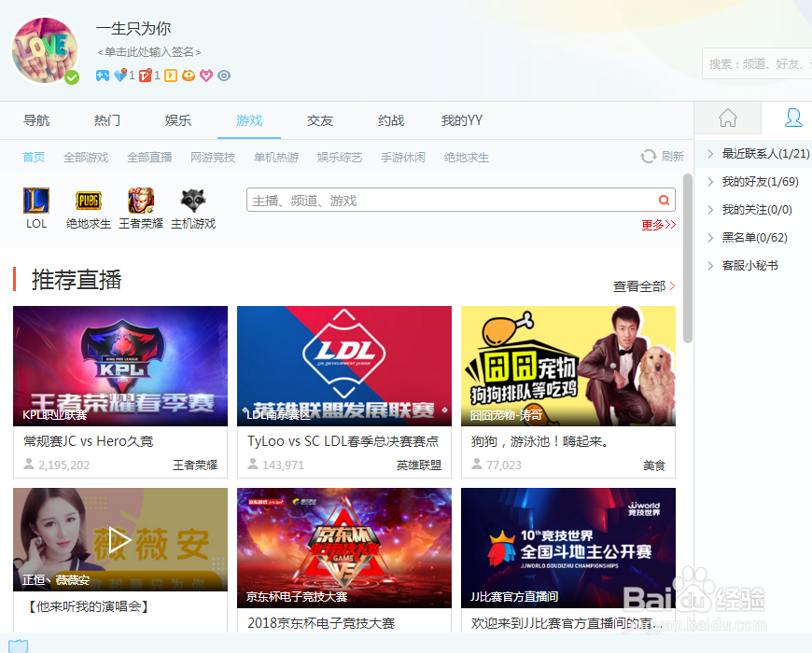
Task: Click the title 【他来听我的演唱会】
Action: pos(89,606)
